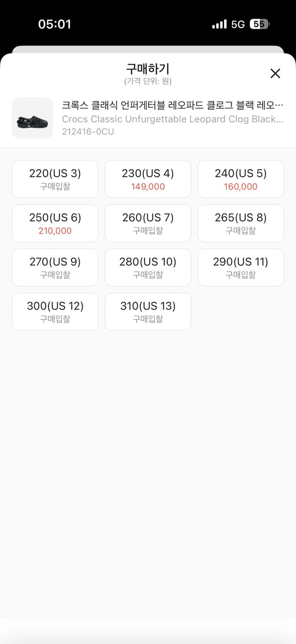Pick size 250(US 6) priced 210,000
Image resolution: width=296 pixels, height=644 pixels.
point(55,223)
